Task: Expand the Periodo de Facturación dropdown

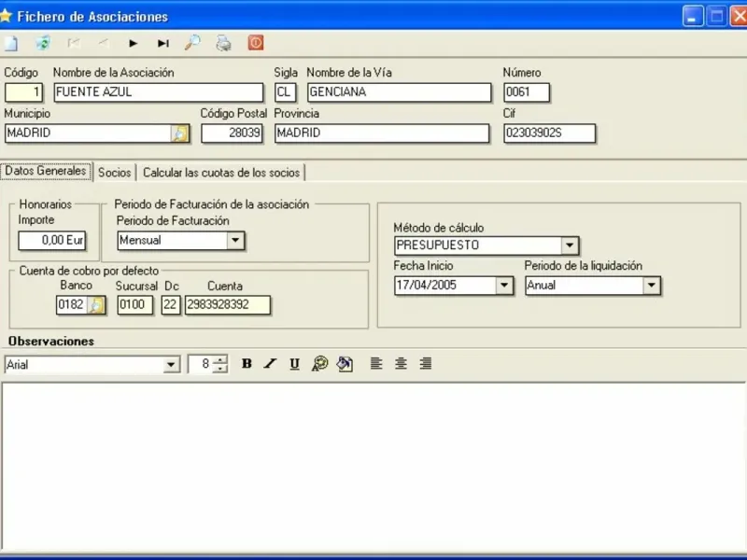Action: 236,241
